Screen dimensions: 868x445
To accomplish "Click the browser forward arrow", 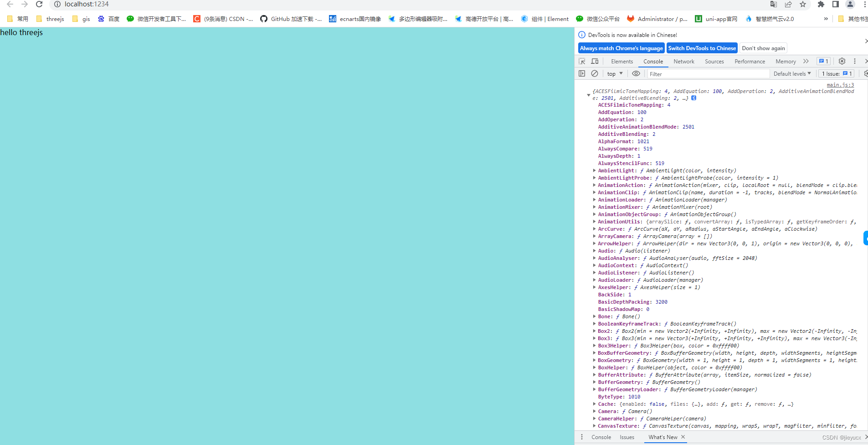I will pyautogui.click(x=25, y=4).
